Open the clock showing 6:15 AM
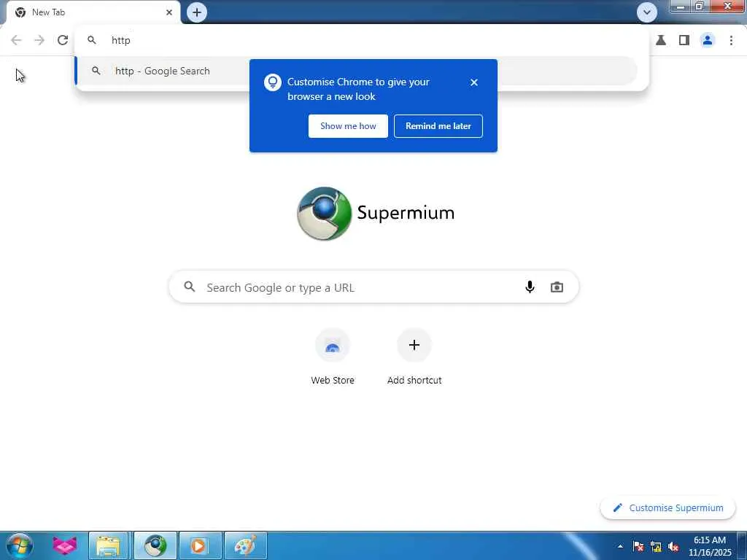 click(x=709, y=546)
